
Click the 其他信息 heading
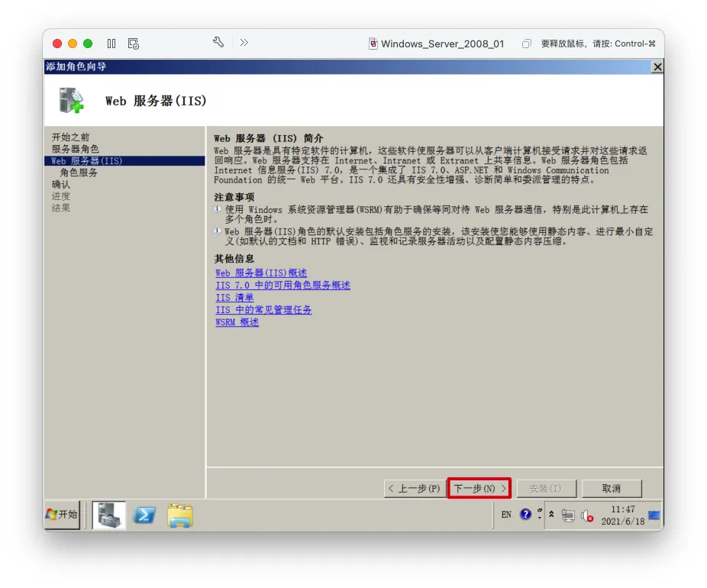pos(234,258)
